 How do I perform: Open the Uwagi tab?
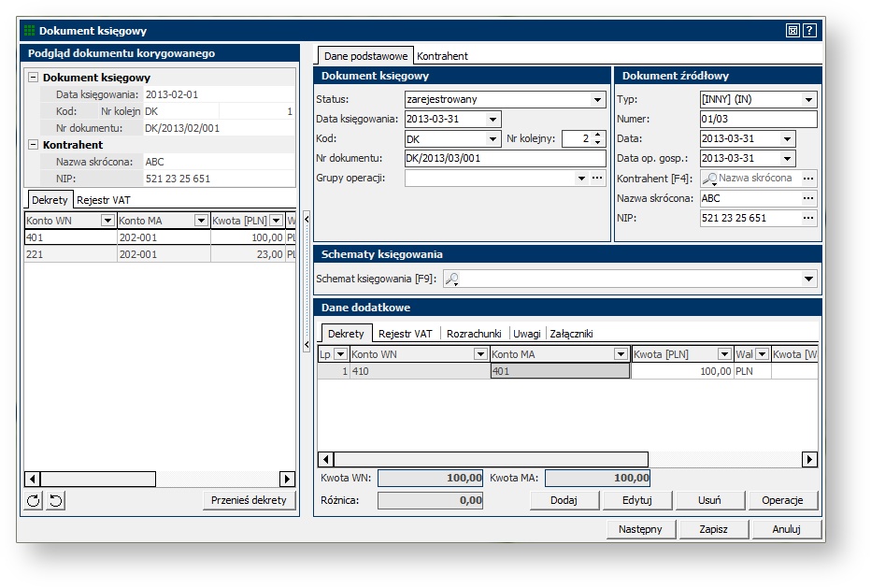526,334
